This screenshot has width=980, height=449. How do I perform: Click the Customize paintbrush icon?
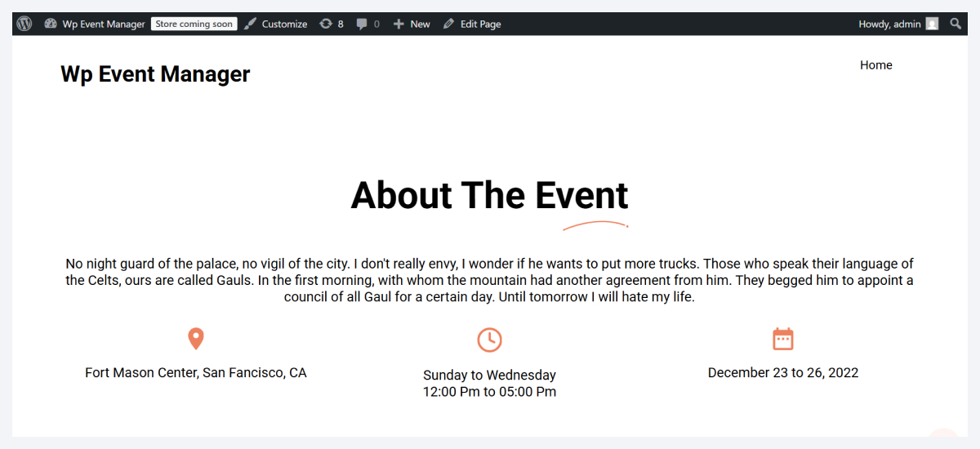[x=250, y=24]
